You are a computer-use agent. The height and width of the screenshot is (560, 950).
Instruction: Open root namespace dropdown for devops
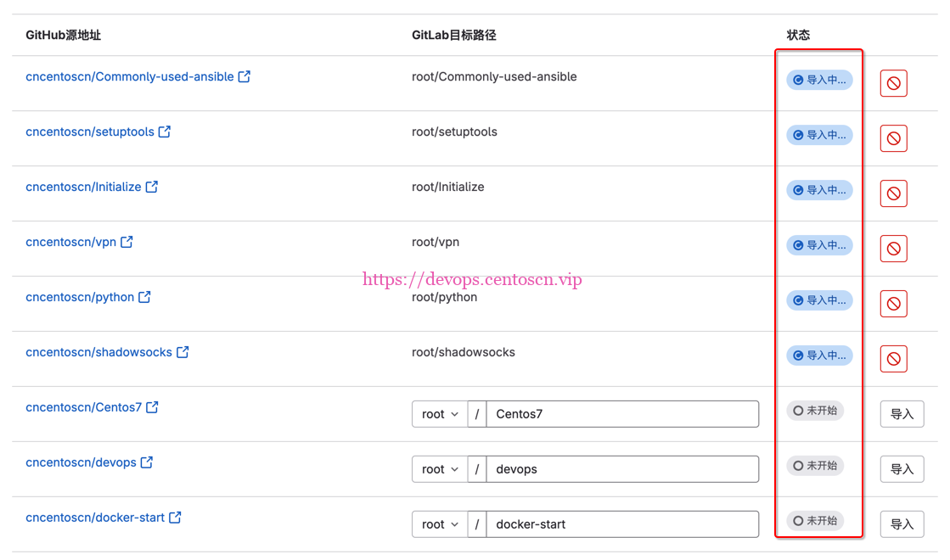point(440,469)
